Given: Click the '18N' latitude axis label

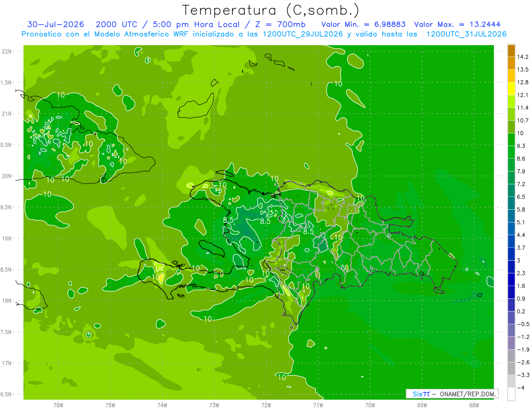Looking at the screenshot, I should pyautogui.click(x=7, y=301).
